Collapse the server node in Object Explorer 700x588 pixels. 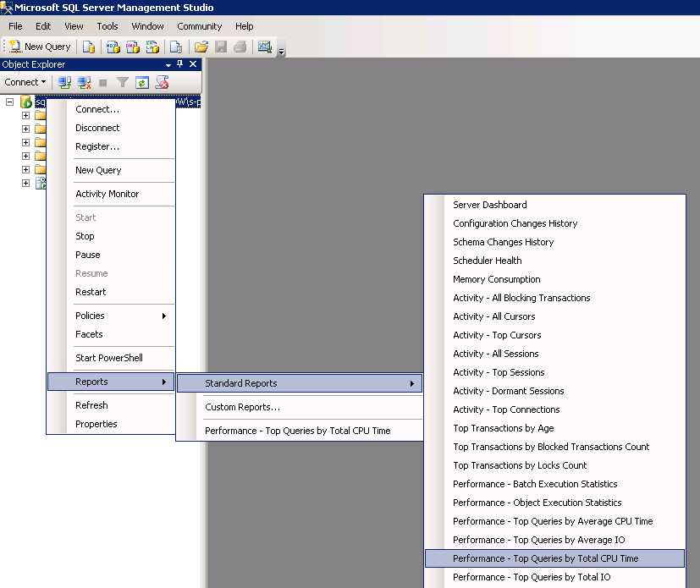(9, 102)
